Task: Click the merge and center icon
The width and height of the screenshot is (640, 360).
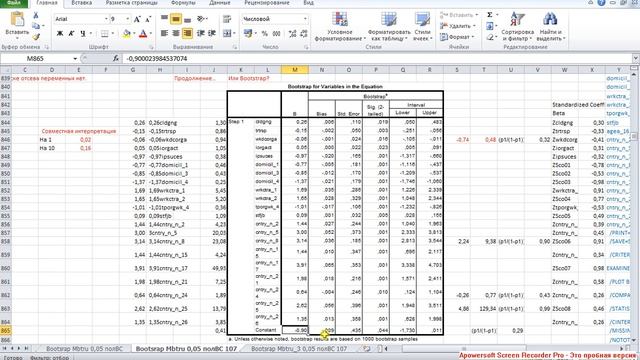Action: (227, 33)
